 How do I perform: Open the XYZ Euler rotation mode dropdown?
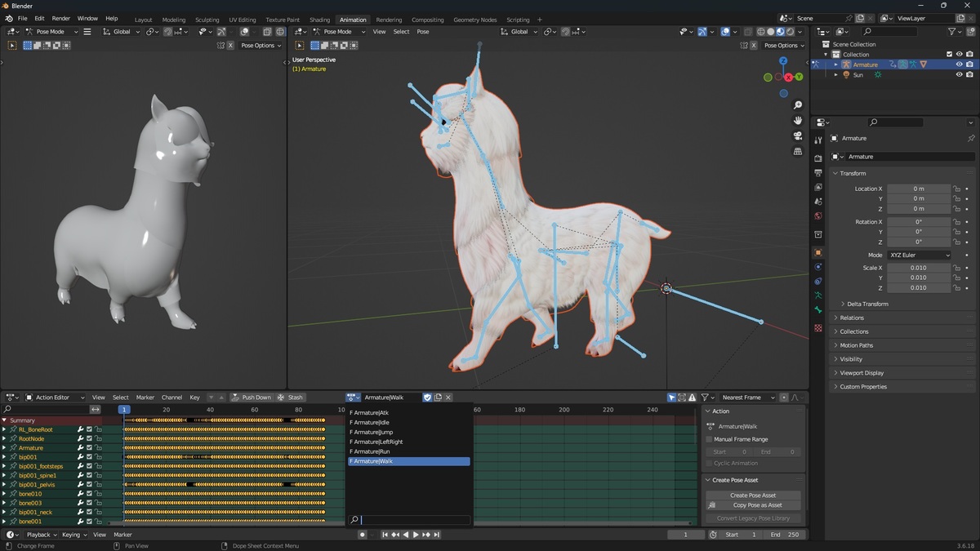click(x=920, y=256)
